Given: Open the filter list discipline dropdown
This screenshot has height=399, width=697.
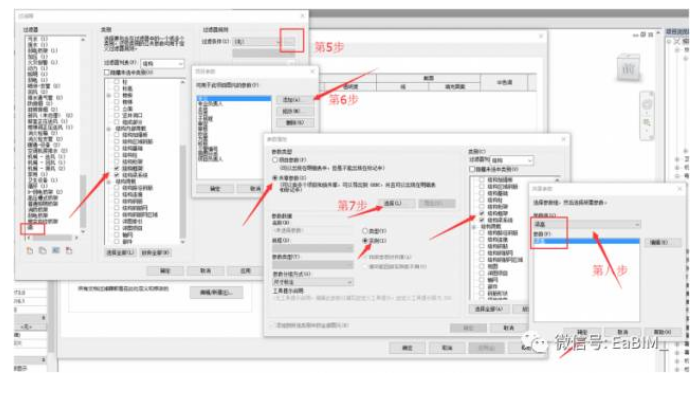Looking at the screenshot, I should (163, 64).
